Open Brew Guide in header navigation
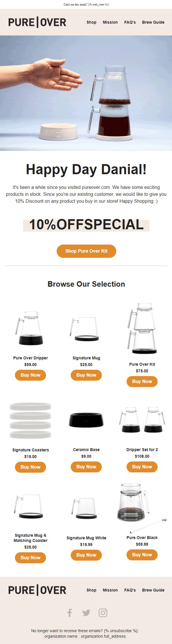This screenshot has height=644, width=172. pos(153,22)
